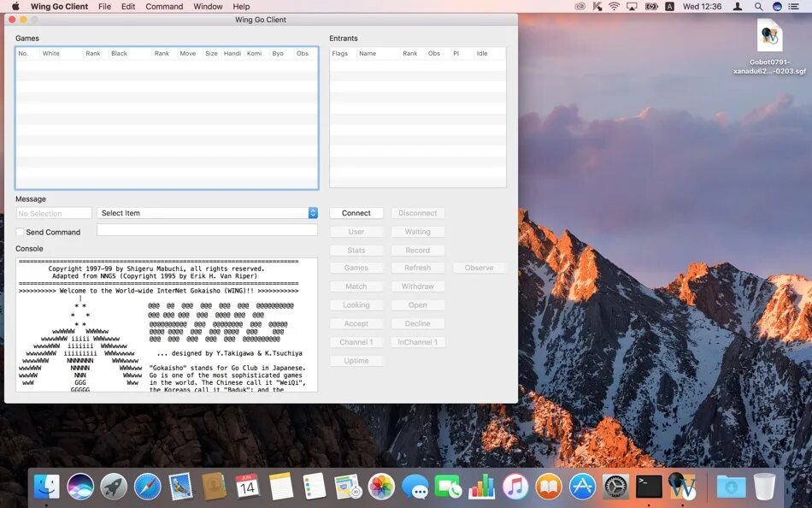Viewport: 812px width, 508px height.
Task: Click the Stats button
Action: click(x=356, y=251)
